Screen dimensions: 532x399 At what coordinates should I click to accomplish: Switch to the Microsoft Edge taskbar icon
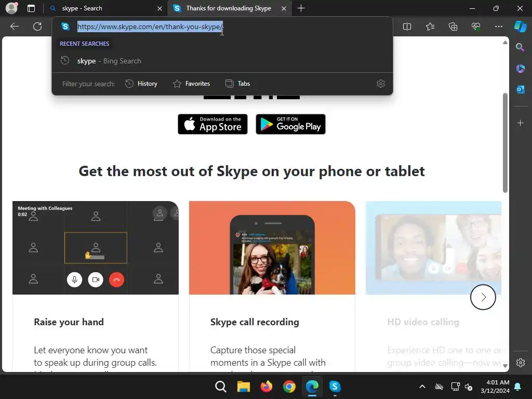tap(312, 387)
